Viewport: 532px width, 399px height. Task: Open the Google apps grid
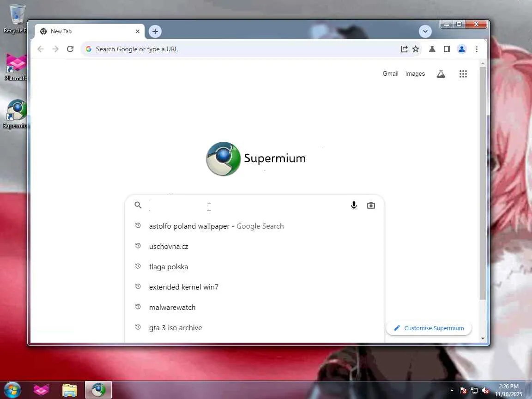[463, 73]
